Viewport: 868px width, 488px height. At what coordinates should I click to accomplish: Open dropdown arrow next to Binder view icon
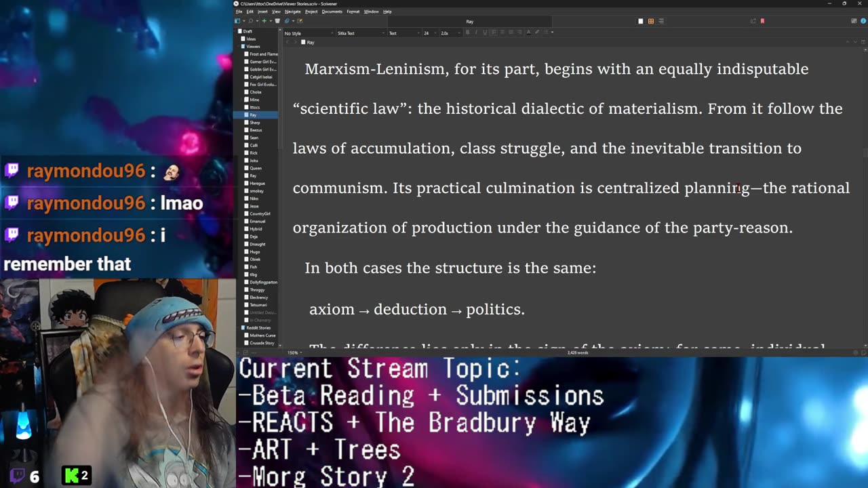coord(244,21)
